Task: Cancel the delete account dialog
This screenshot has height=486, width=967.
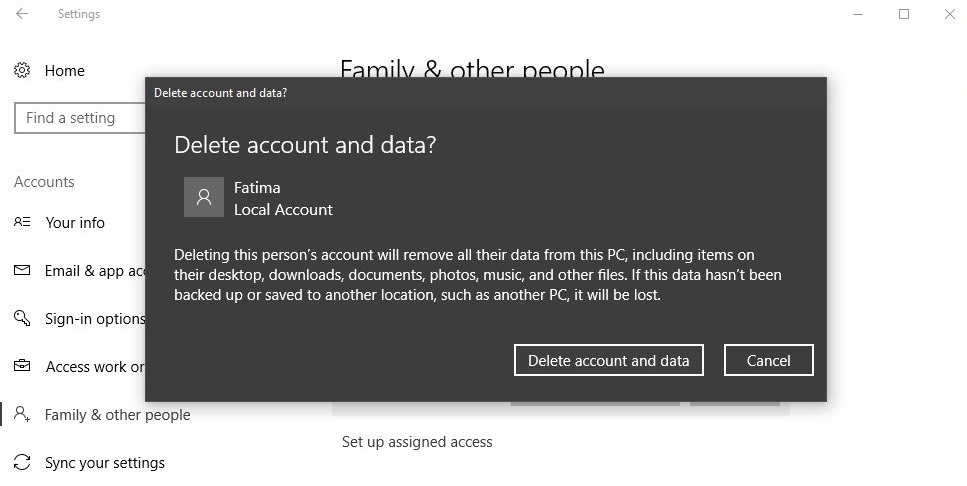Action: (768, 360)
